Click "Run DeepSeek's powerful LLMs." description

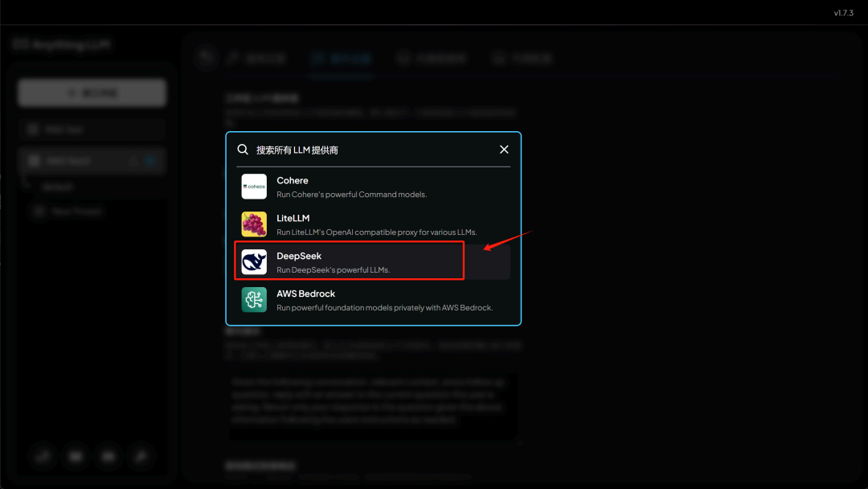(334, 269)
